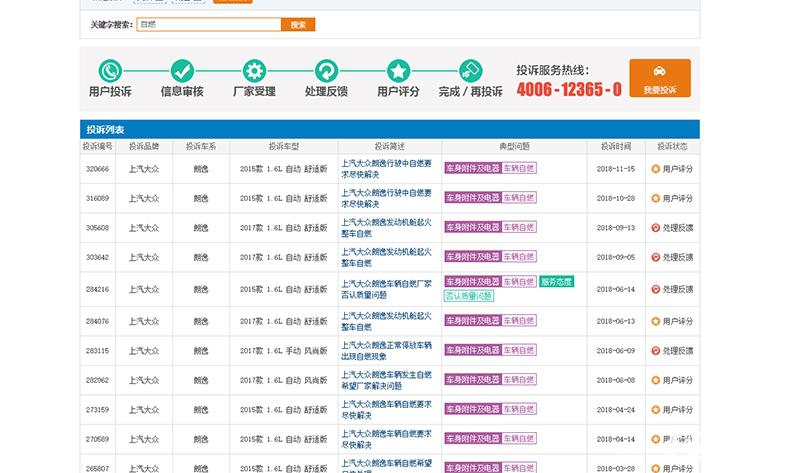Click 车身附件及电器 tag in row 316089
Image resolution: width=800 pixels, height=473 pixels.
pos(471,198)
